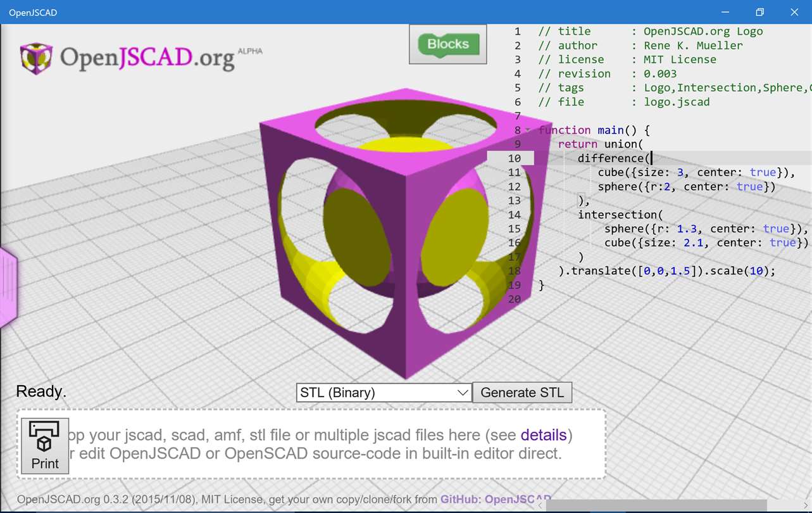Open the details link in drop area

click(x=544, y=435)
